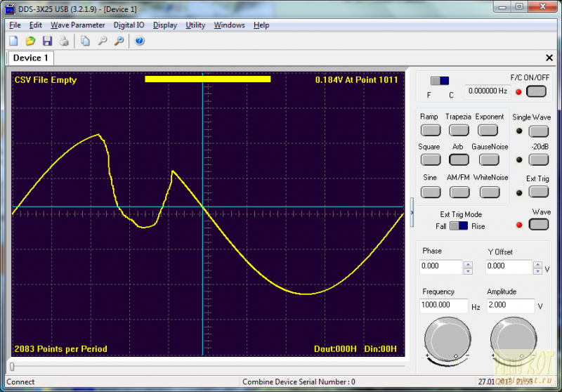Screen dimensions: 562x392
Task: Decrease Y Offset with the down arrow
Action: 537,271
